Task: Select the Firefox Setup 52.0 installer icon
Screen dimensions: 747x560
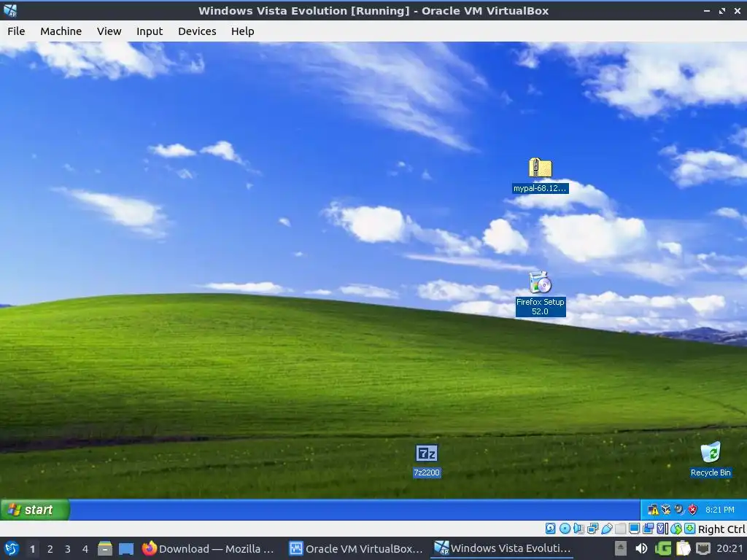Action: (541, 294)
